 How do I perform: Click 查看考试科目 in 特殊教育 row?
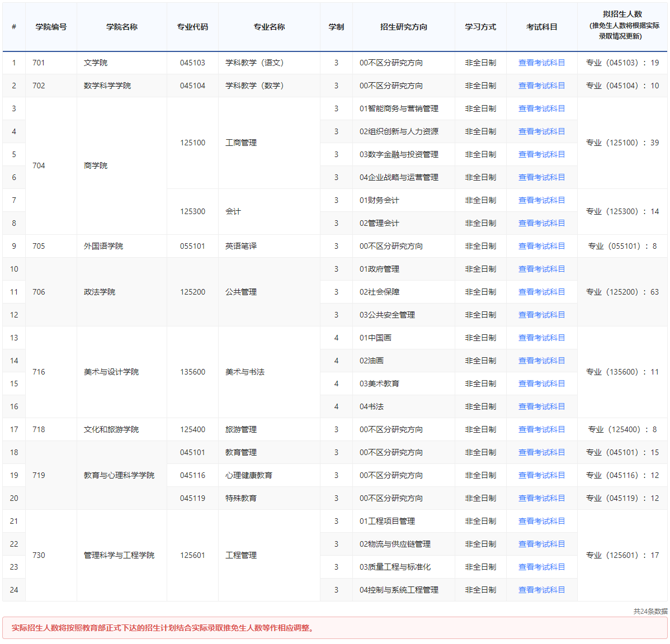point(541,499)
